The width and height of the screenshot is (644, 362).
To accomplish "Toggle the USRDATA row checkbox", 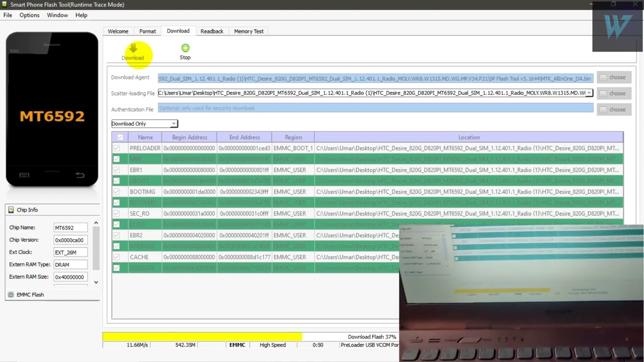I will point(117,268).
